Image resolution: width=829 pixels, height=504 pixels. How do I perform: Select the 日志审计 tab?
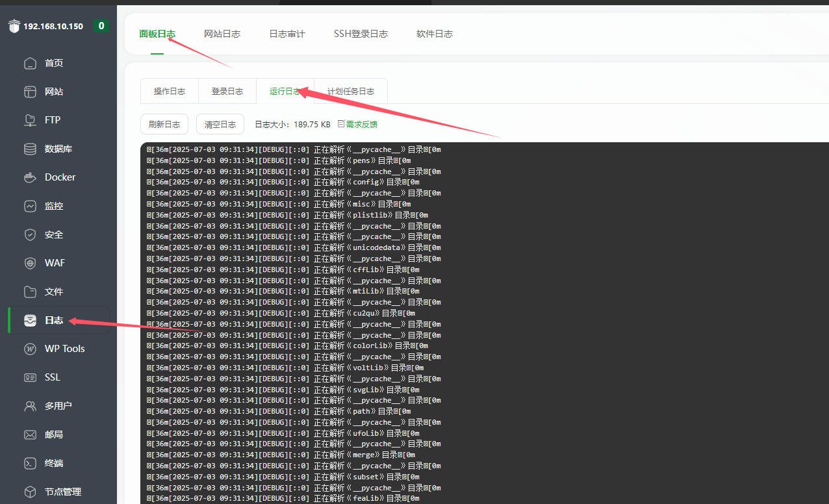click(287, 34)
